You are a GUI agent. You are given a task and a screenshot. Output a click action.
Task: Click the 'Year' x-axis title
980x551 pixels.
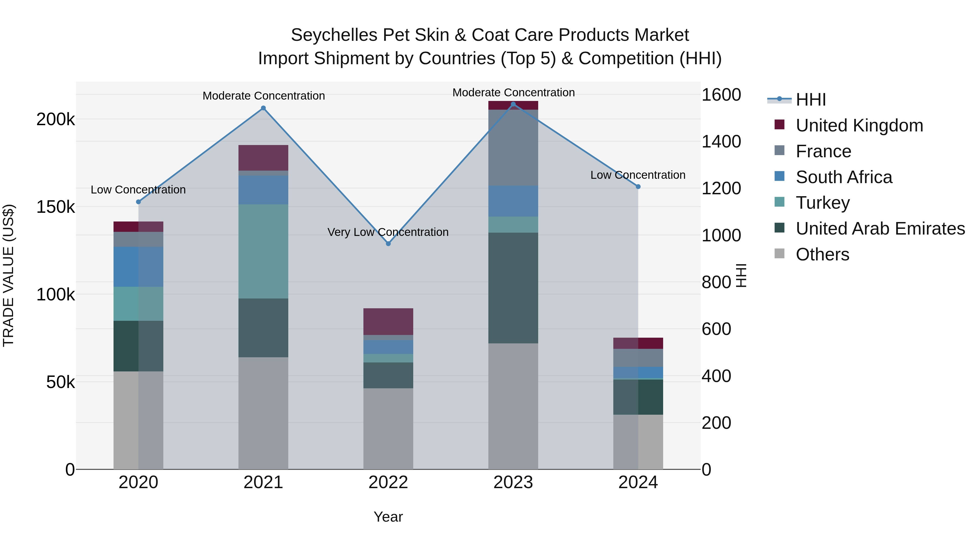[x=388, y=517]
